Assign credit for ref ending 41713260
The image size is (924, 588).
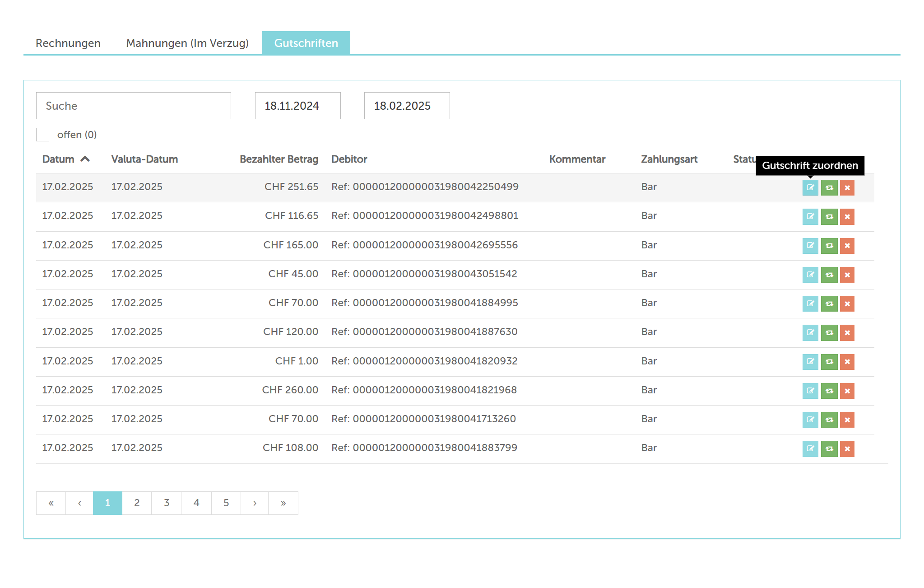coord(810,420)
